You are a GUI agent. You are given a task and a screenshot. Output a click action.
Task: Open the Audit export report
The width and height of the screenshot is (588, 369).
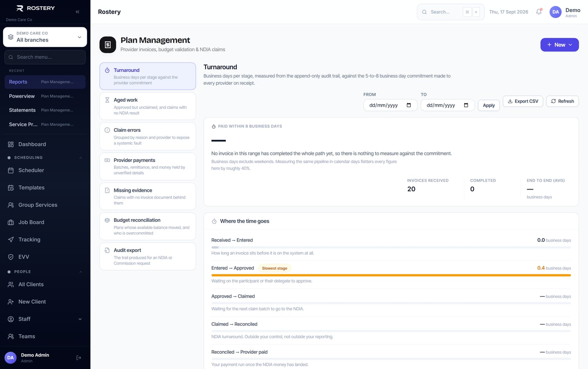pos(148,257)
